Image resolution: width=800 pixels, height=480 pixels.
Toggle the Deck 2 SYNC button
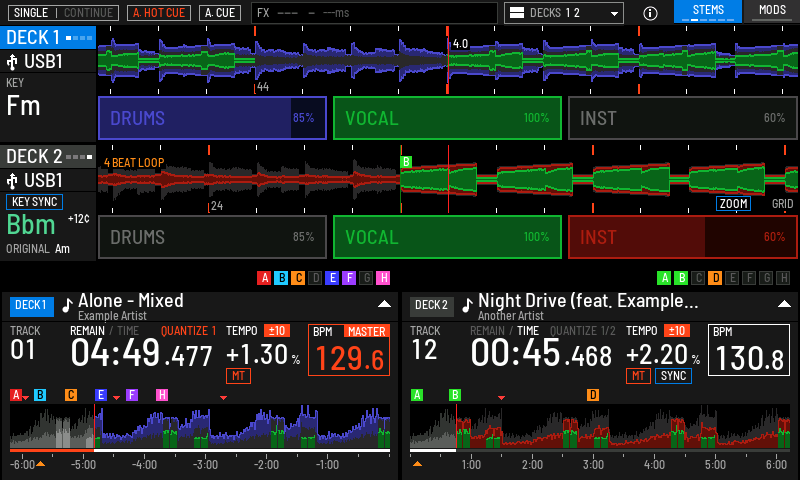(673, 376)
